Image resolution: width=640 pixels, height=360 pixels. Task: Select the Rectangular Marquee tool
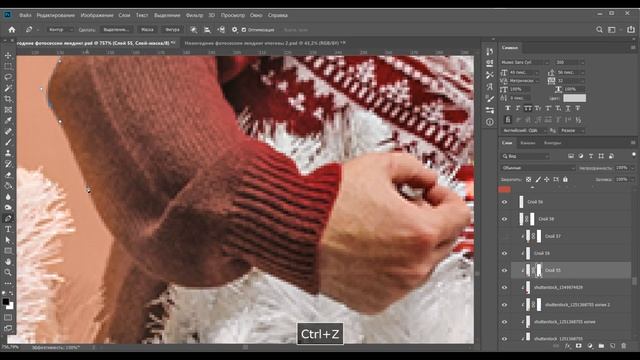pos(8,66)
